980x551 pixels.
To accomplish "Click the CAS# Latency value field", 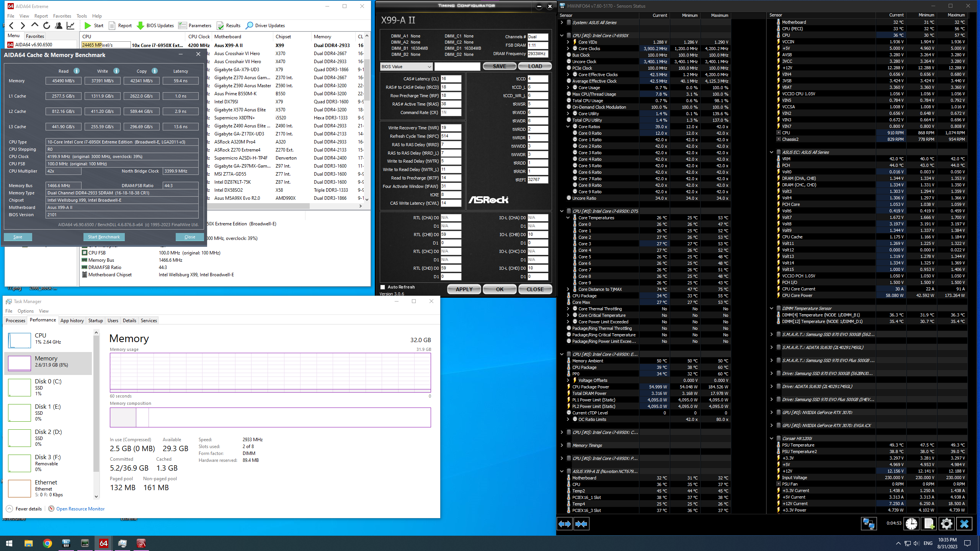I will pos(451,79).
